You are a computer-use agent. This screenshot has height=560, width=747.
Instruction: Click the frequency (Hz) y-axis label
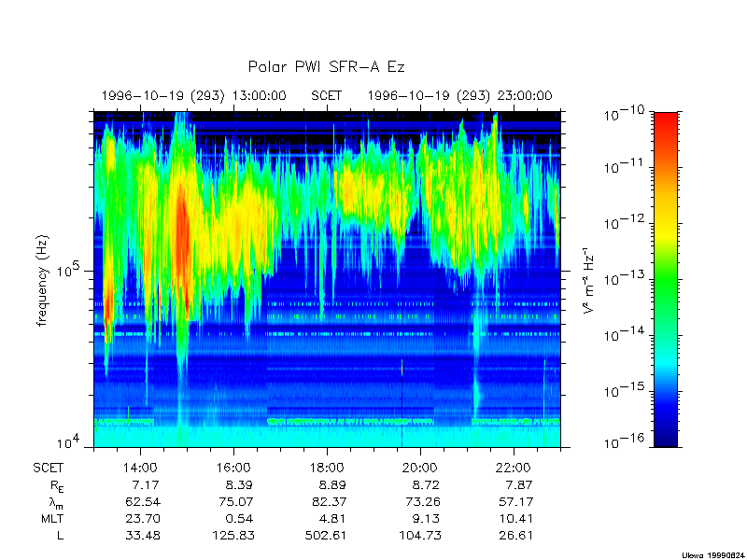[x=42, y=280]
